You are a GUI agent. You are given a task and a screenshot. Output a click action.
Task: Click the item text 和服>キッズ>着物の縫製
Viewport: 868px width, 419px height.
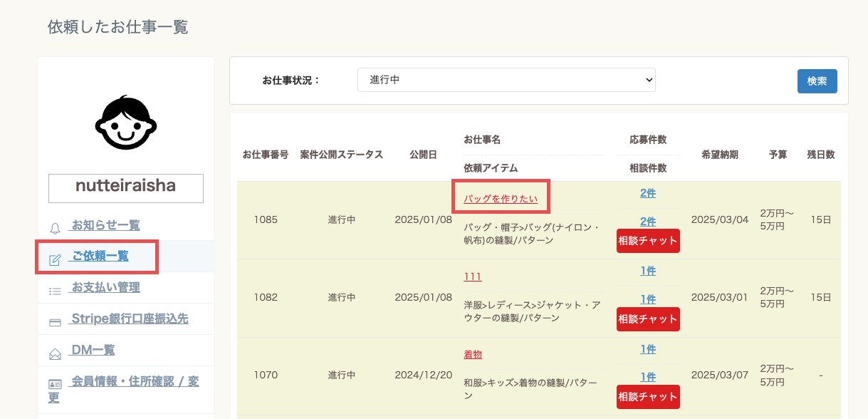pyautogui.click(x=530, y=389)
